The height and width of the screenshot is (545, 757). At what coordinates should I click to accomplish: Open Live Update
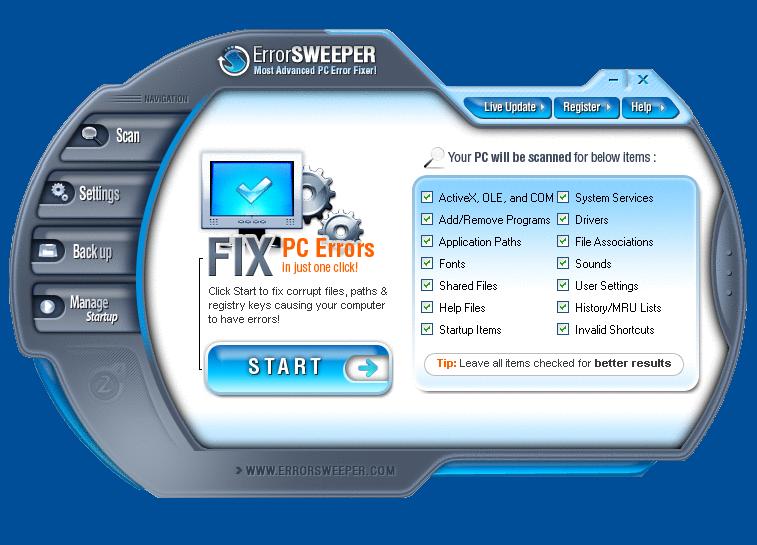tap(508, 107)
